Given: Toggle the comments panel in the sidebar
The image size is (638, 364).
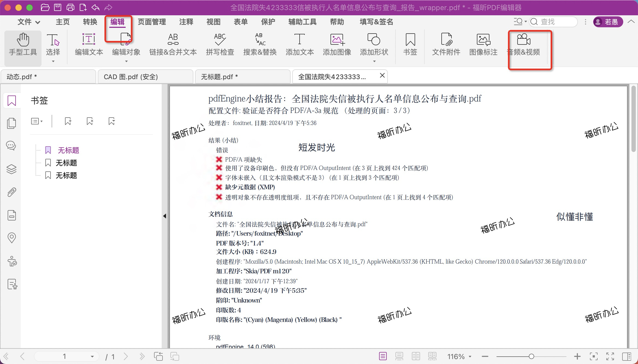Looking at the screenshot, I should click(11, 146).
